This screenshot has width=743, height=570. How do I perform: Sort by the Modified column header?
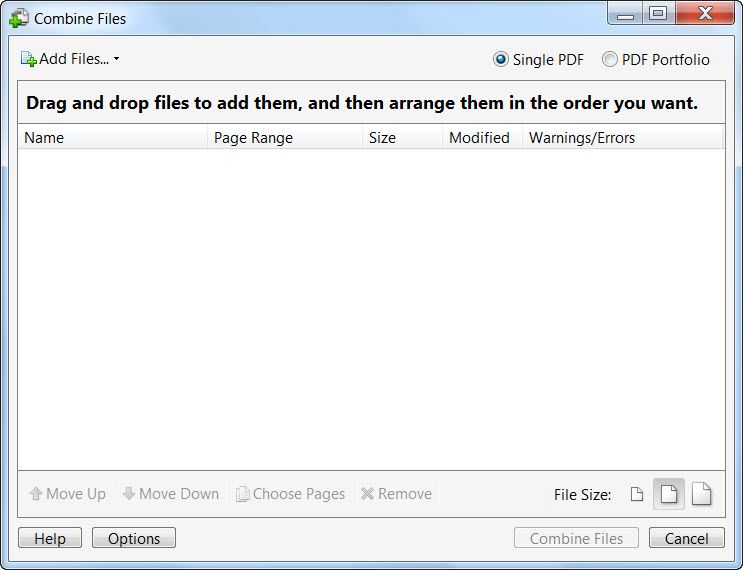pyautogui.click(x=482, y=137)
